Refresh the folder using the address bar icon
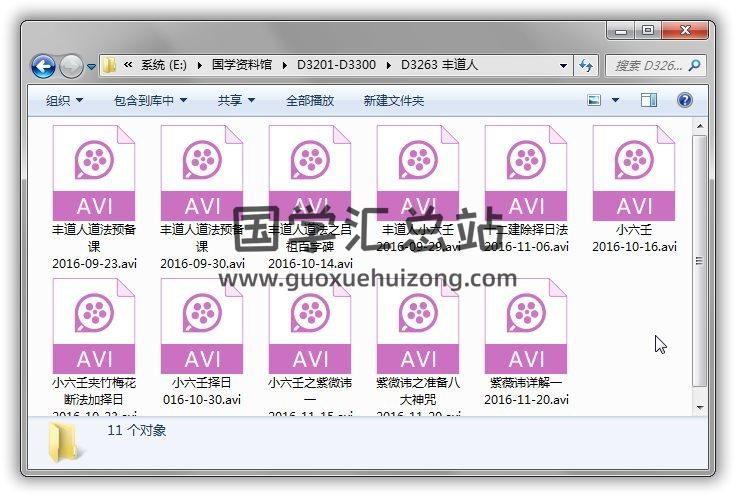The height and width of the screenshot is (497, 736). click(x=587, y=66)
